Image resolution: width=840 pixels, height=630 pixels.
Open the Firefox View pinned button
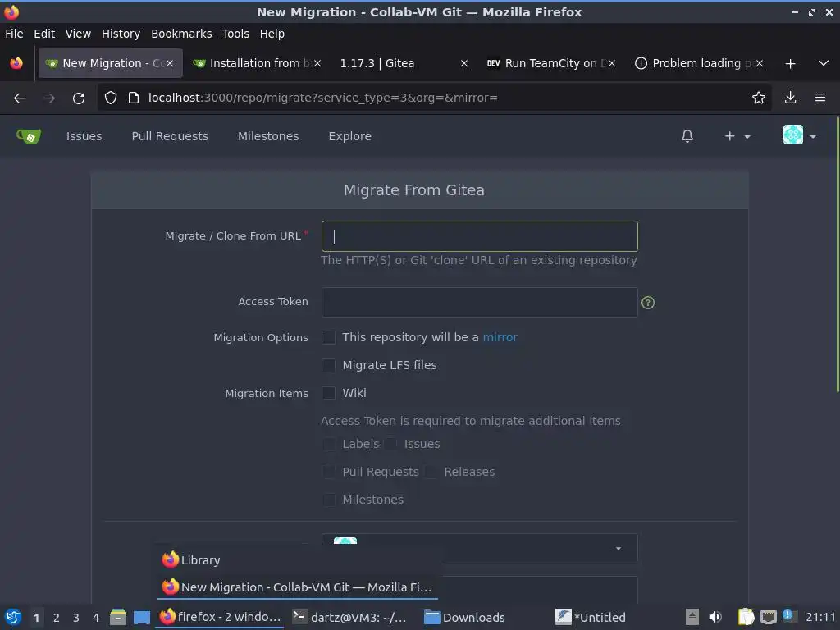[x=16, y=63]
